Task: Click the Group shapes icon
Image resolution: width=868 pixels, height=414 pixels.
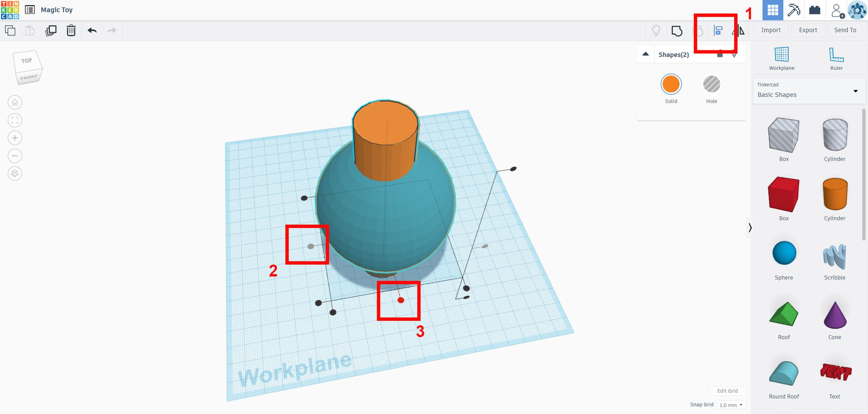Action: pos(677,31)
